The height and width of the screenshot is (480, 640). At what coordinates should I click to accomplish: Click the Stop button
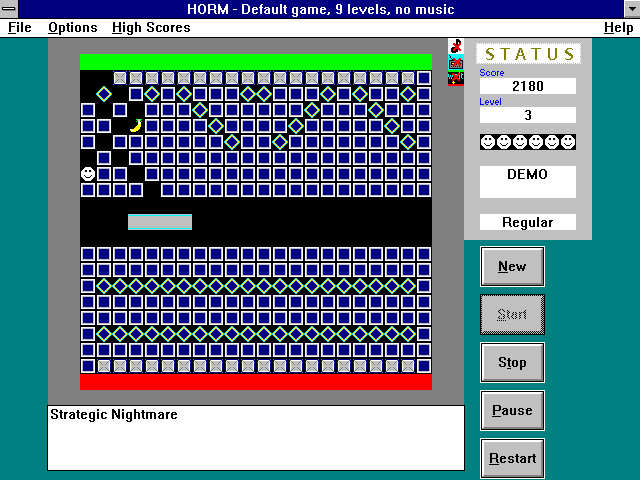[512, 362]
